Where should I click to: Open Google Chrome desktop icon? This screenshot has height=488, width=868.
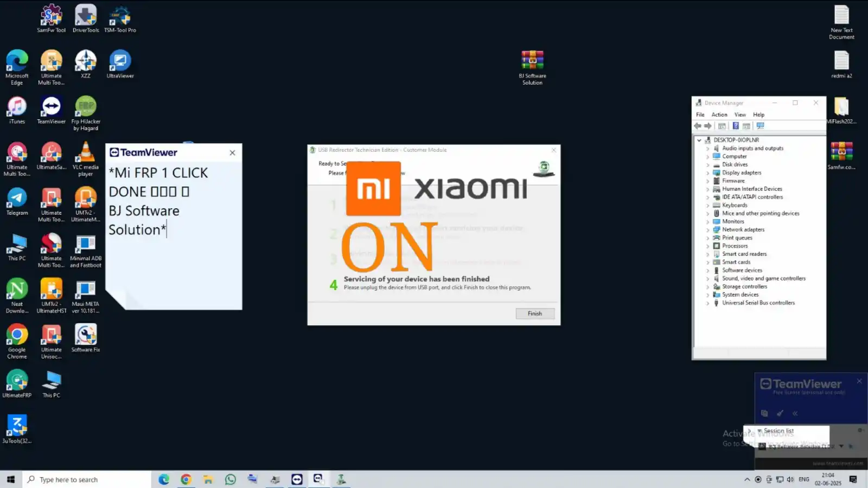pyautogui.click(x=17, y=342)
